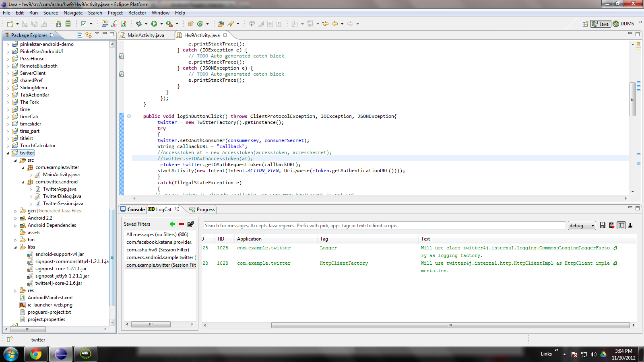Click the Open Perspective icon

pos(585,24)
